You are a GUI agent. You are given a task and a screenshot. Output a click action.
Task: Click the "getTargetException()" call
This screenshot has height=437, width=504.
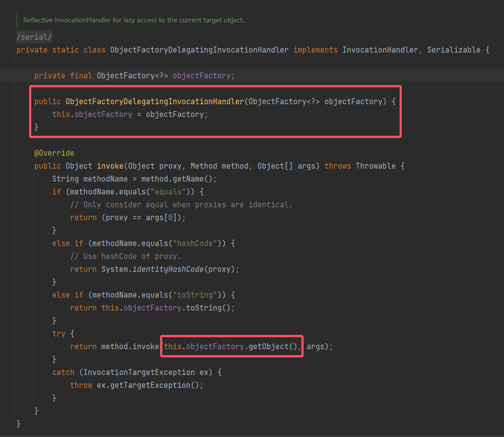[x=155, y=385]
